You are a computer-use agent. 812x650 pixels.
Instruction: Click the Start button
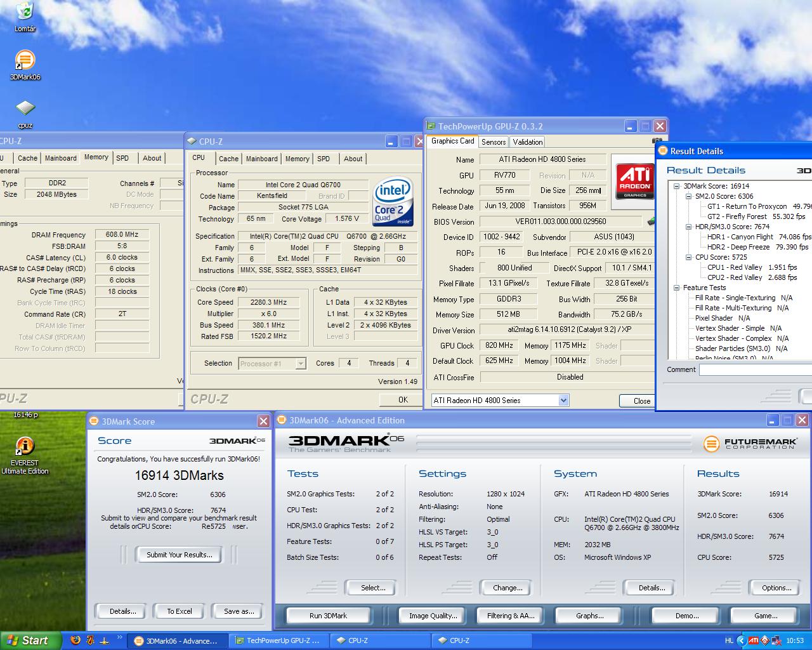30,640
